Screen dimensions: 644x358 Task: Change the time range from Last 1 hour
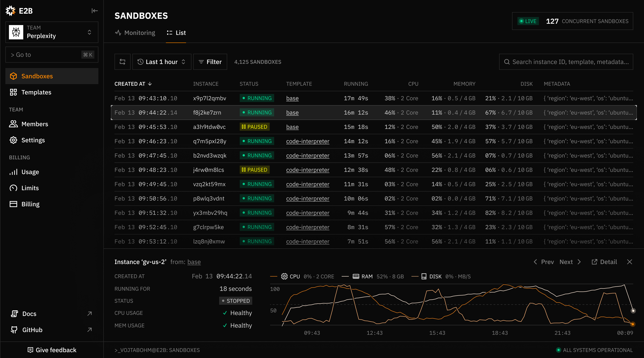coord(161,62)
